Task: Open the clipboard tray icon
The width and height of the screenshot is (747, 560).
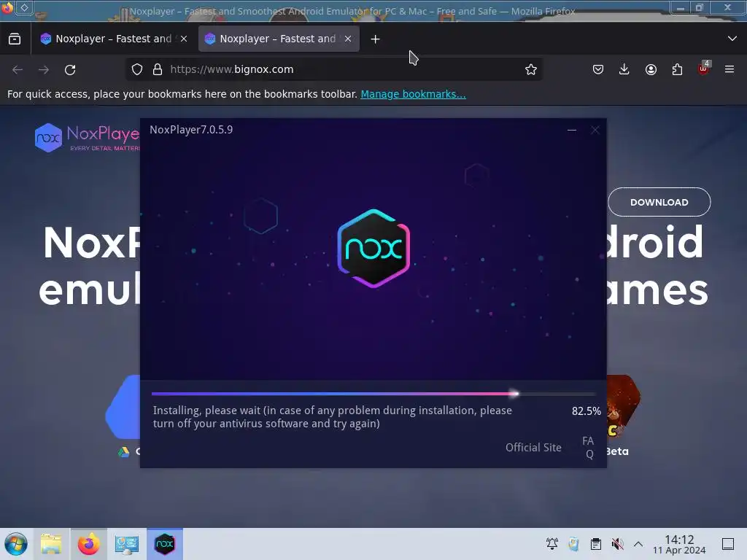Action: pyautogui.click(x=595, y=544)
